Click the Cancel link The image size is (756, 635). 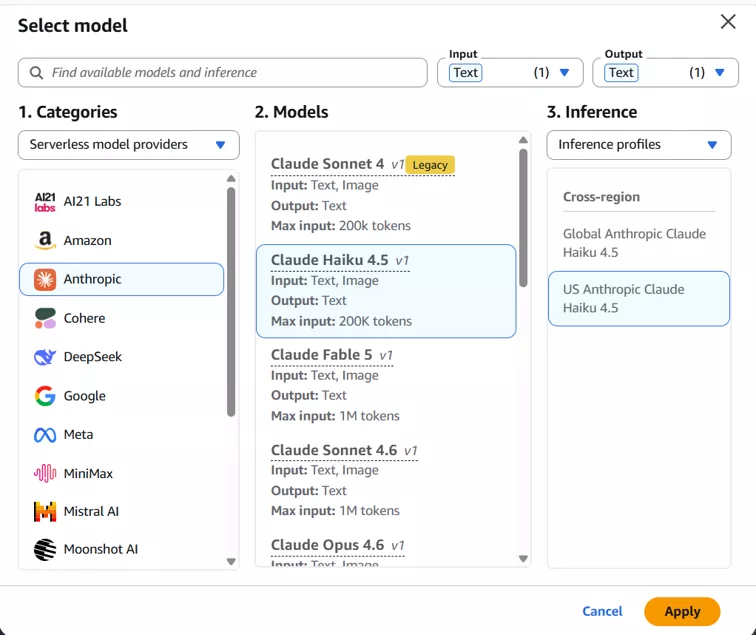602,611
